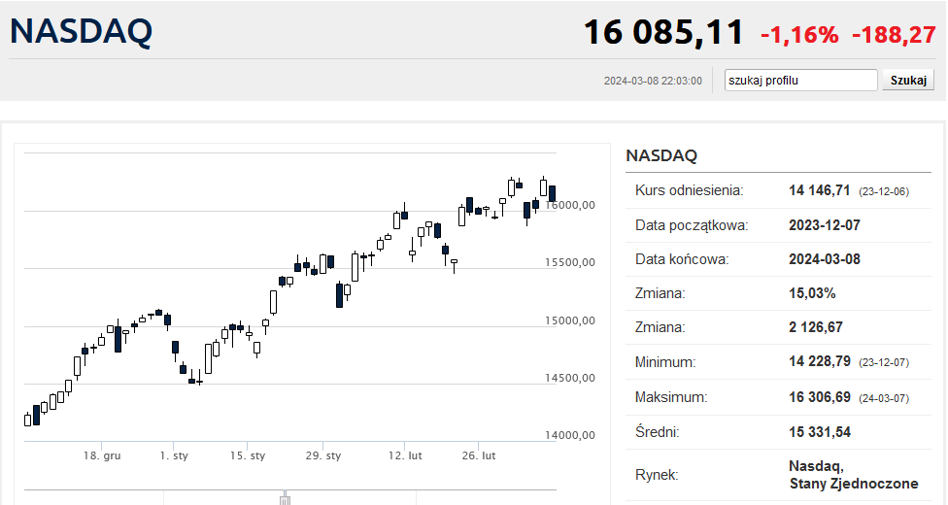Click the 'Średni:' label
The height and width of the screenshot is (505, 948).
(x=657, y=432)
